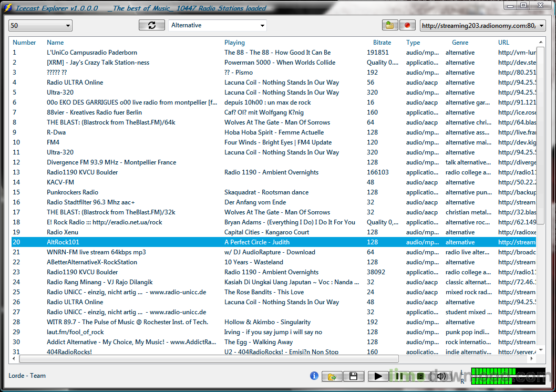Open the recordings folder icon near record
Viewport: 556px width, 392px height.
click(389, 25)
